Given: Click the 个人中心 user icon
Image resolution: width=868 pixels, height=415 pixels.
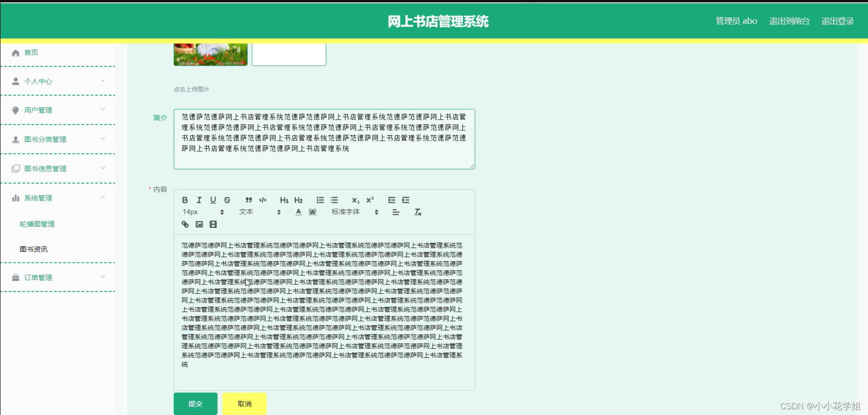Looking at the screenshot, I should [15, 81].
